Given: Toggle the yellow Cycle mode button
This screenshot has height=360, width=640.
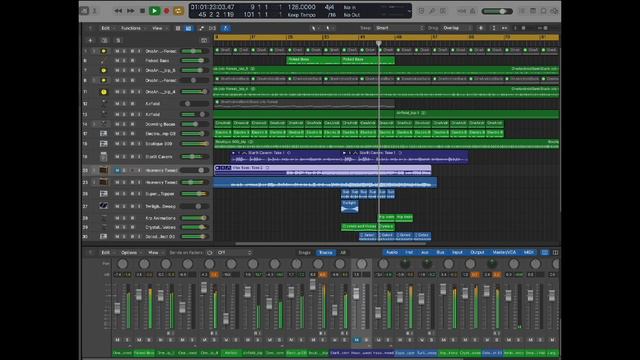Looking at the screenshot, I should [x=178, y=11].
